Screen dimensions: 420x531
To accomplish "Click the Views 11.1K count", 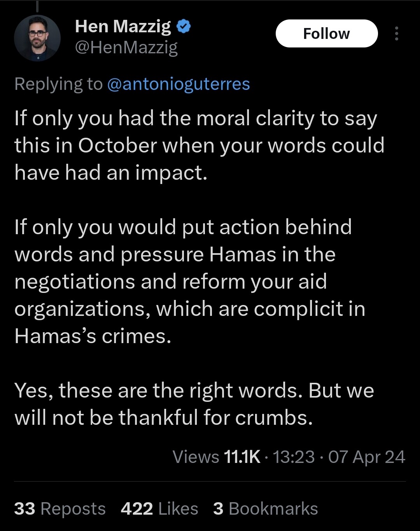I will point(216,457).
